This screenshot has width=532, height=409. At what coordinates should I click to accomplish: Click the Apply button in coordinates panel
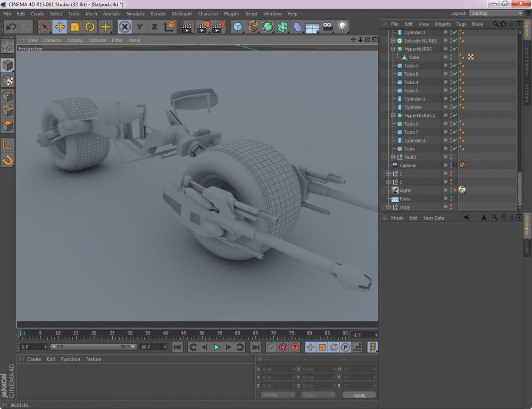click(359, 395)
